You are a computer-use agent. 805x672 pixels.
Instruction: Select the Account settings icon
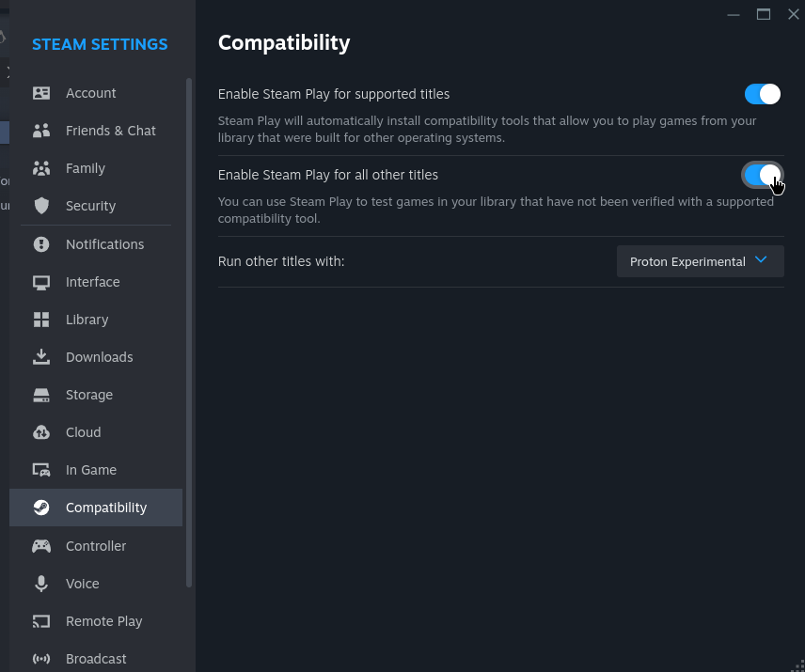(x=41, y=93)
